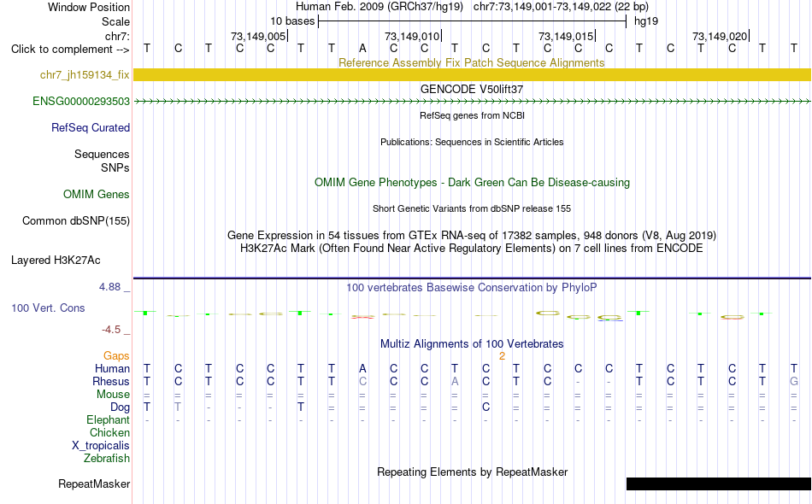
Task: Click the 73,149,015 position marker
Action: (566, 36)
